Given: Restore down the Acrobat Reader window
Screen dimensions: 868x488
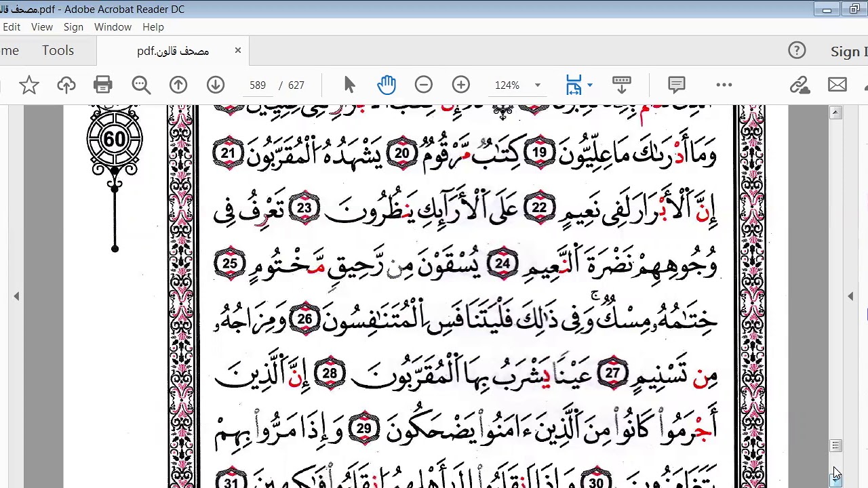Looking at the screenshot, I should coord(854,9).
